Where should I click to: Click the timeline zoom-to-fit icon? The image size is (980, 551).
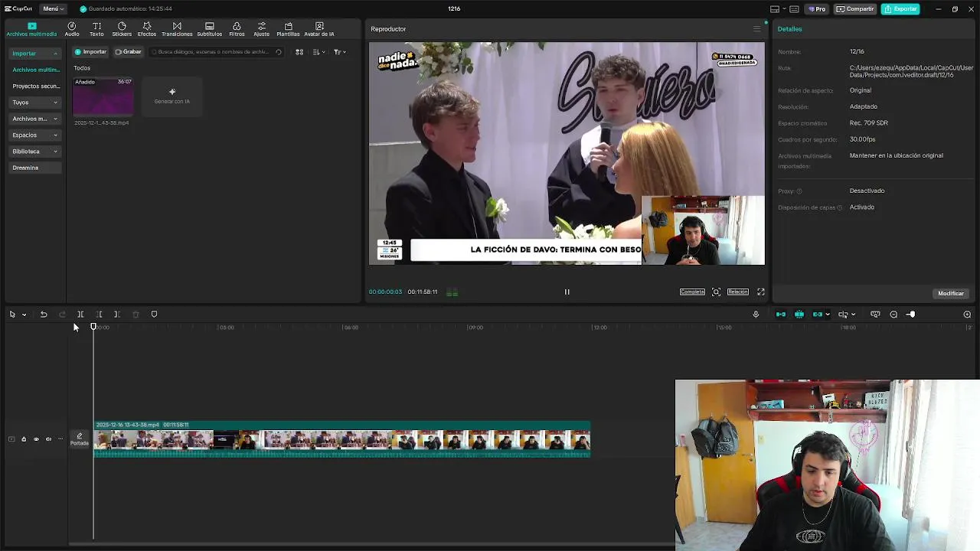876,315
